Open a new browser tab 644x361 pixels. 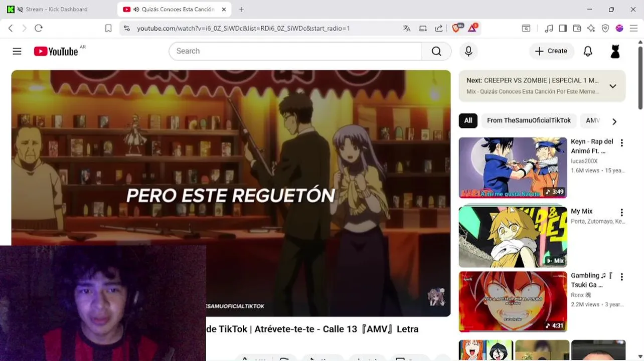click(241, 10)
